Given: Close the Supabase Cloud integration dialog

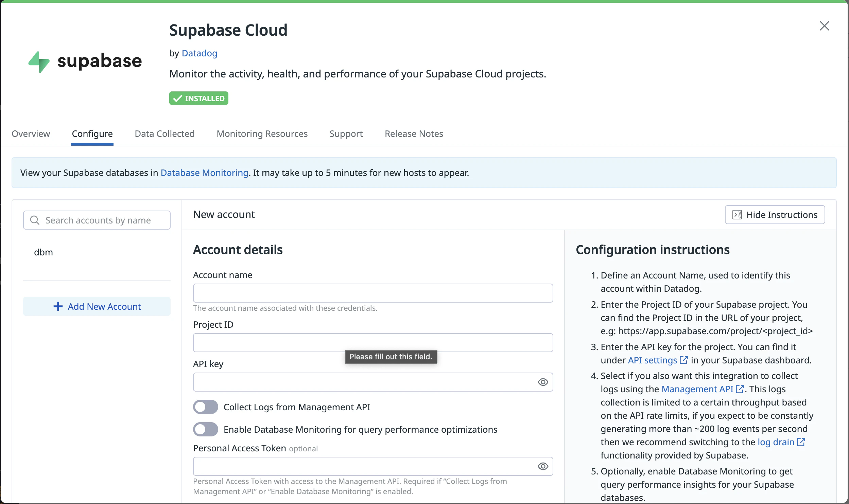Looking at the screenshot, I should (x=824, y=26).
